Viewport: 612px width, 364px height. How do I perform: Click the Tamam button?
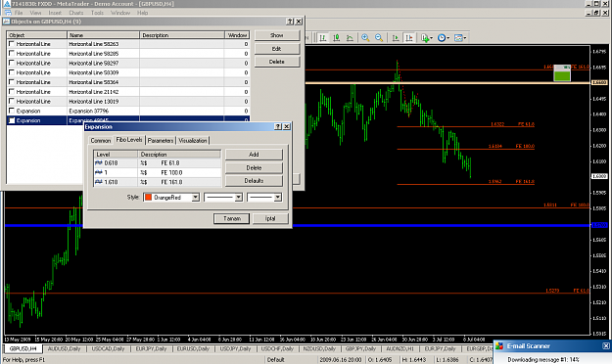(x=232, y=218)
